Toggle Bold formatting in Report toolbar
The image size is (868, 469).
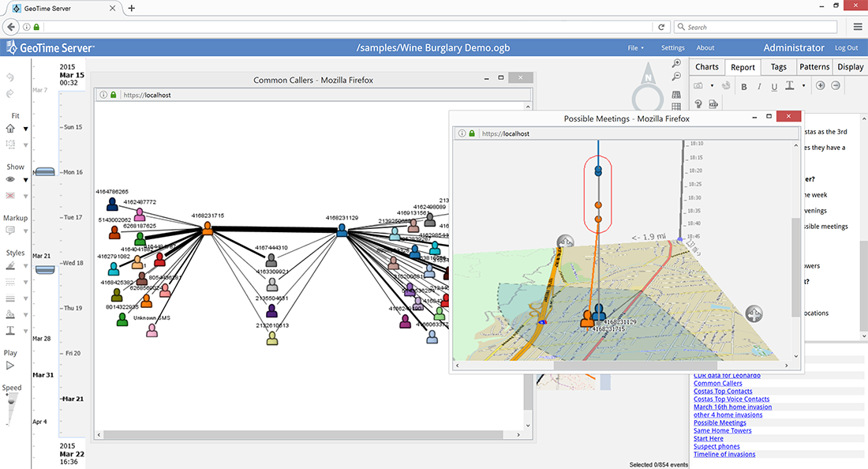(x=744, y=86)
